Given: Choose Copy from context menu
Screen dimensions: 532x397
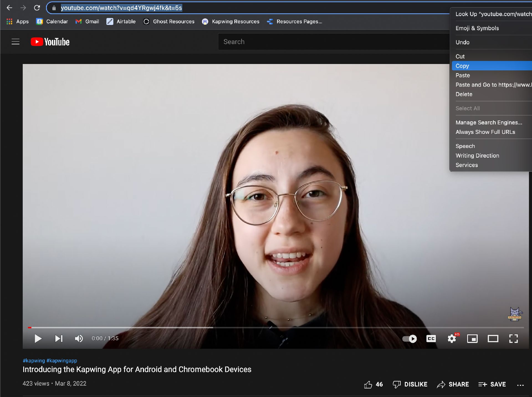Looking at the screenshot, I should tap(462, 66).
